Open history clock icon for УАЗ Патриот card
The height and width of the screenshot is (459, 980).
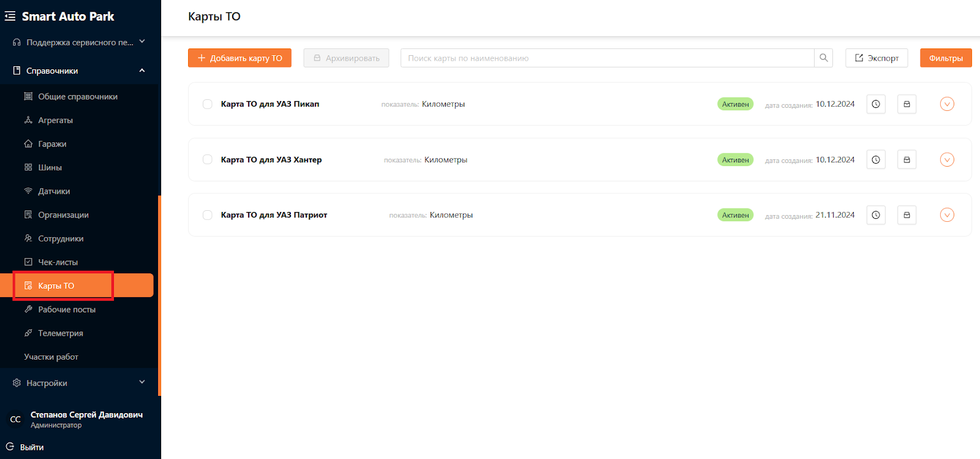(876, 215)
